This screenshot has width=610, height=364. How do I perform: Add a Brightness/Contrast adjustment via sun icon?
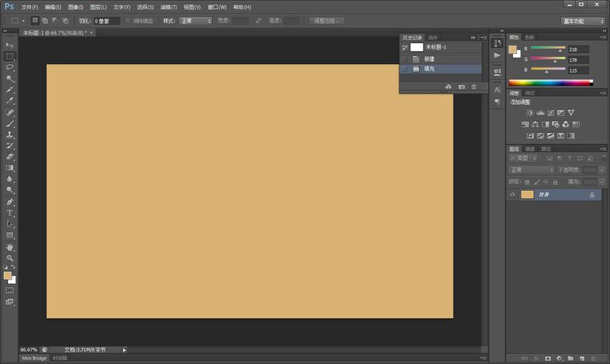(x=529, y=113)
